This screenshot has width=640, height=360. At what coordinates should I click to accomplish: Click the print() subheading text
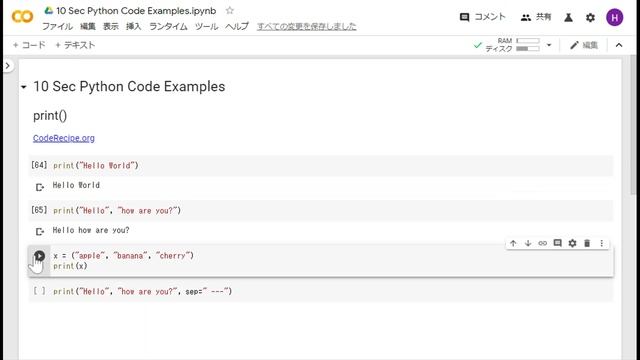50,116
